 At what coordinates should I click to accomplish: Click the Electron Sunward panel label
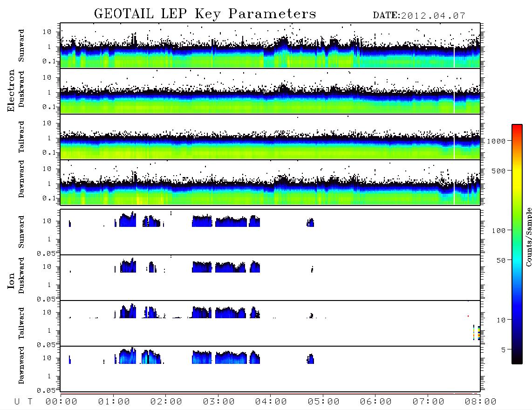point(21,46)
